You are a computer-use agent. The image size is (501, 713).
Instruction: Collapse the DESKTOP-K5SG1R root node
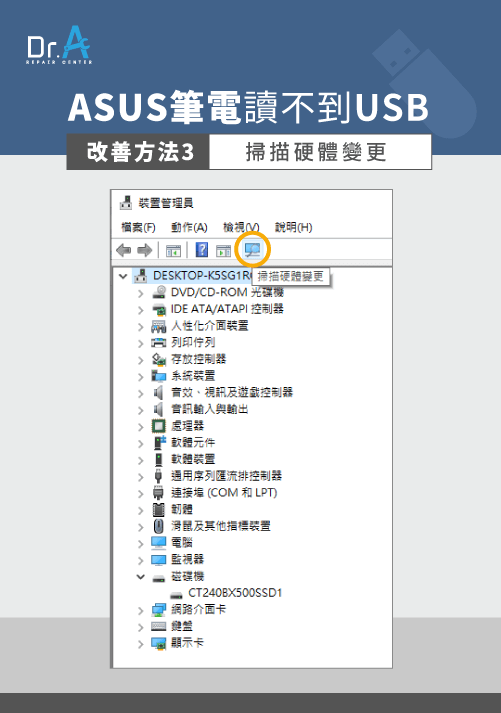[123, 276]
